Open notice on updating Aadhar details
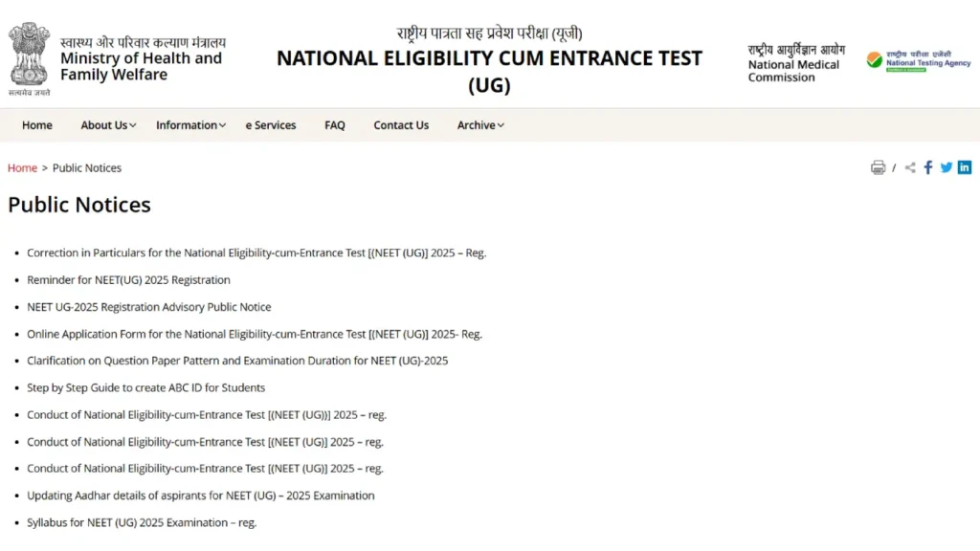 201,495
